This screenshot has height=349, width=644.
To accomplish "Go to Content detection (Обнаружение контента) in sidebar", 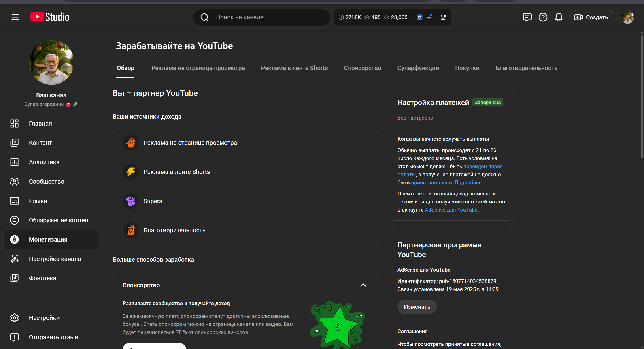I will pyautogui.click(x=60, y=220).
